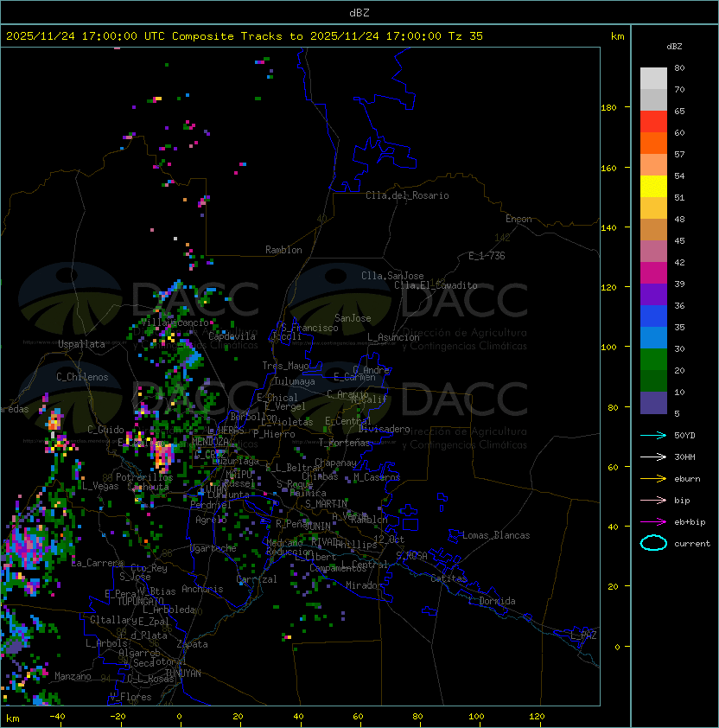Click the Capdevila label
Image resolution: width=719 pixels, height=728 pixels.
pos(232,336)
